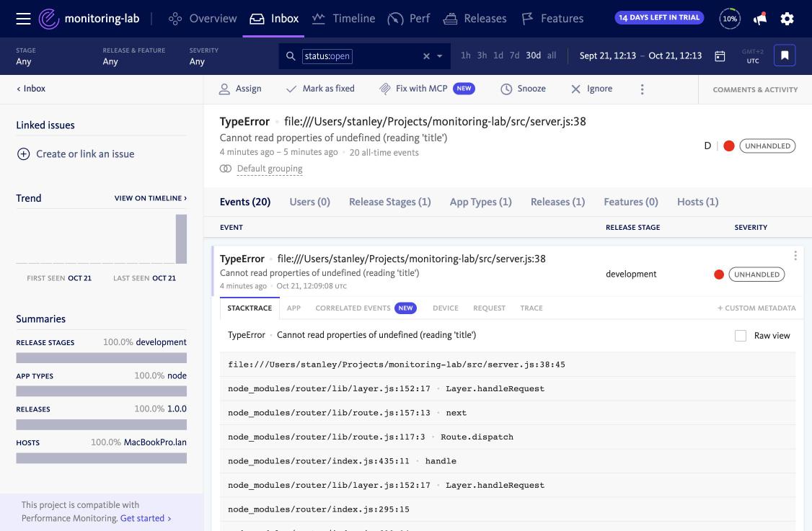This screenshot has height=531, width=812.
Task: Click the red severity dot in error header
Action: [728, 146]
